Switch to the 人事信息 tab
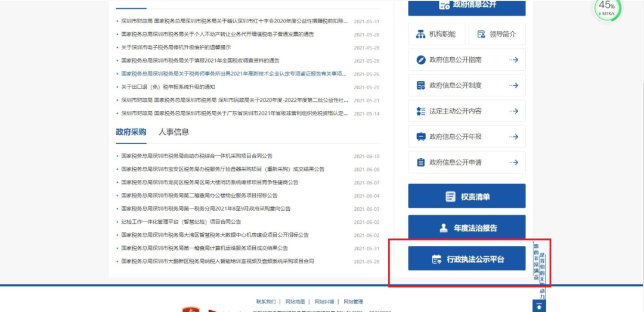Image resolution: width=644 pixels, height=312 pixels. [174, 132]
